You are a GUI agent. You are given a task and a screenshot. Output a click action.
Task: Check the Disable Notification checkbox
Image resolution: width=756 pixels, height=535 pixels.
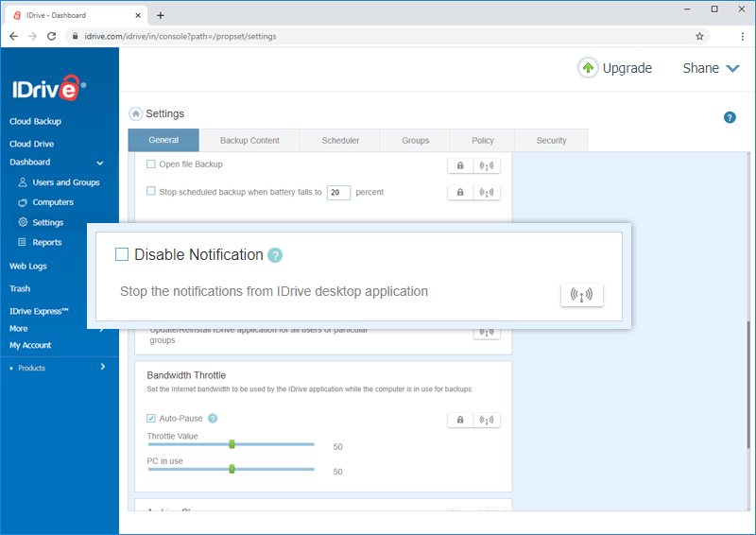click(x=122, y=254)
